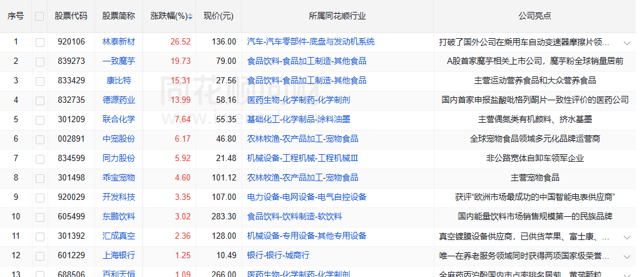Check the box for row 开发科技
This screenshot has width=644, height=277.
point(40,197)
